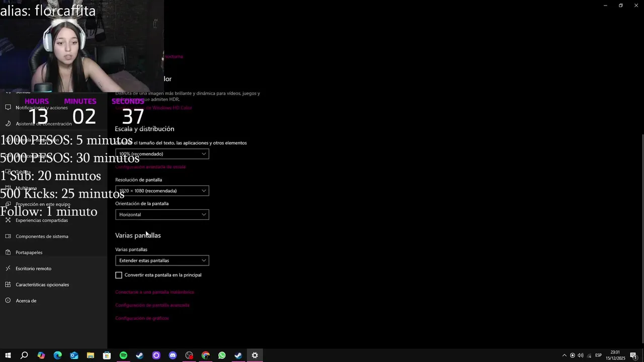Click Conectarse a una pantalla inalámbrica
This screenshot has height=362, width=644.
(x=154, y=292)
